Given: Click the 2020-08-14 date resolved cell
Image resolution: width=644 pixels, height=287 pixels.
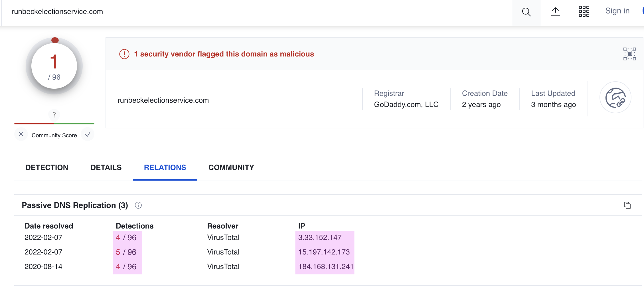Looking at the screenshot, I should (43, 266).
